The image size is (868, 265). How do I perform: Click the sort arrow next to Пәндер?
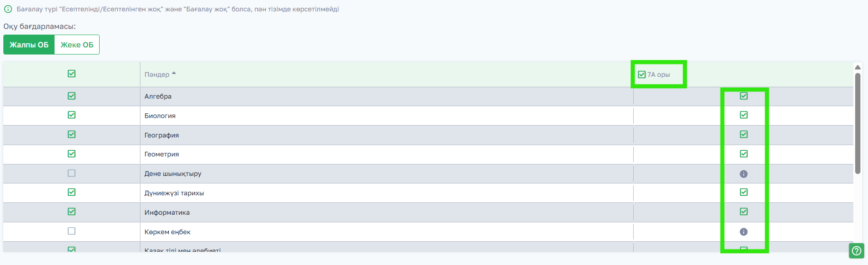click(174, 73)
